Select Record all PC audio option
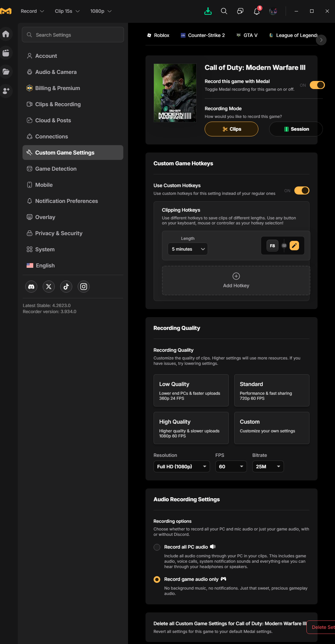Image resolution: width=335 pixels, height=644 pixels. (x=157, y=547)
